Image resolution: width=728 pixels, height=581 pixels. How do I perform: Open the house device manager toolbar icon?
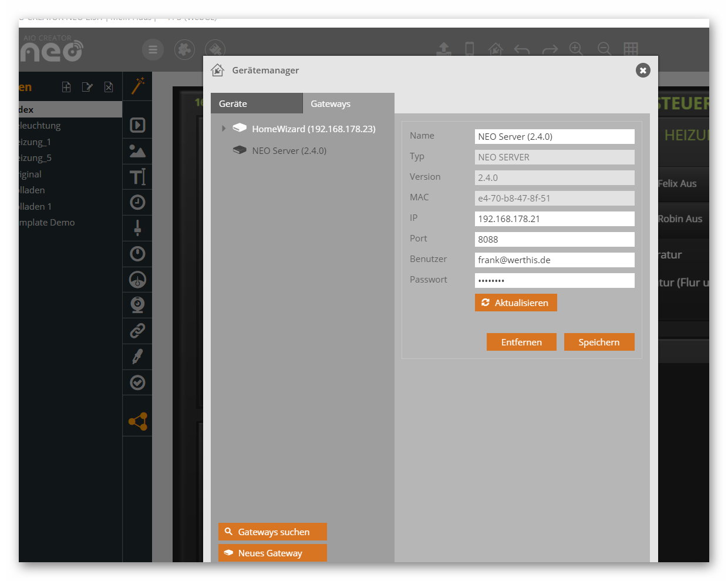496,49
